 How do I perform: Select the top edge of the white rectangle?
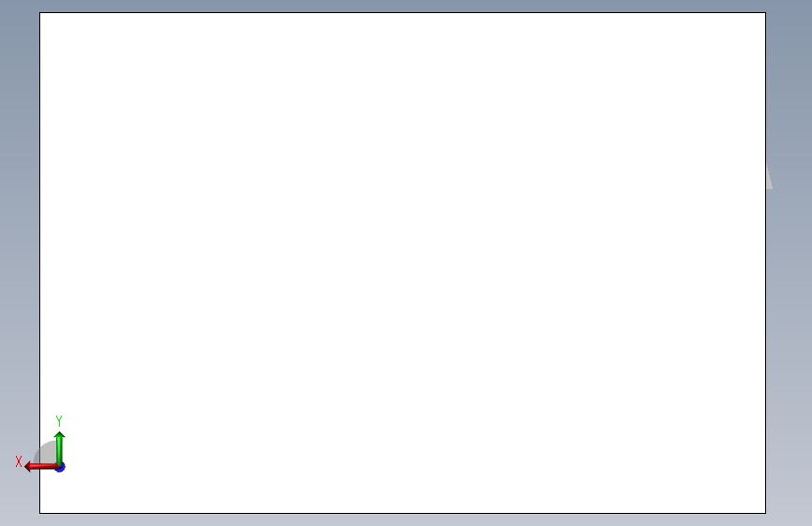(403, 12)
